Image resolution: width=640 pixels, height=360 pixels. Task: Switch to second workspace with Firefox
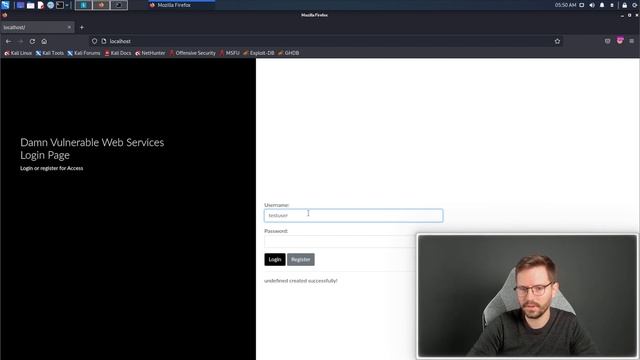[101, 5]
